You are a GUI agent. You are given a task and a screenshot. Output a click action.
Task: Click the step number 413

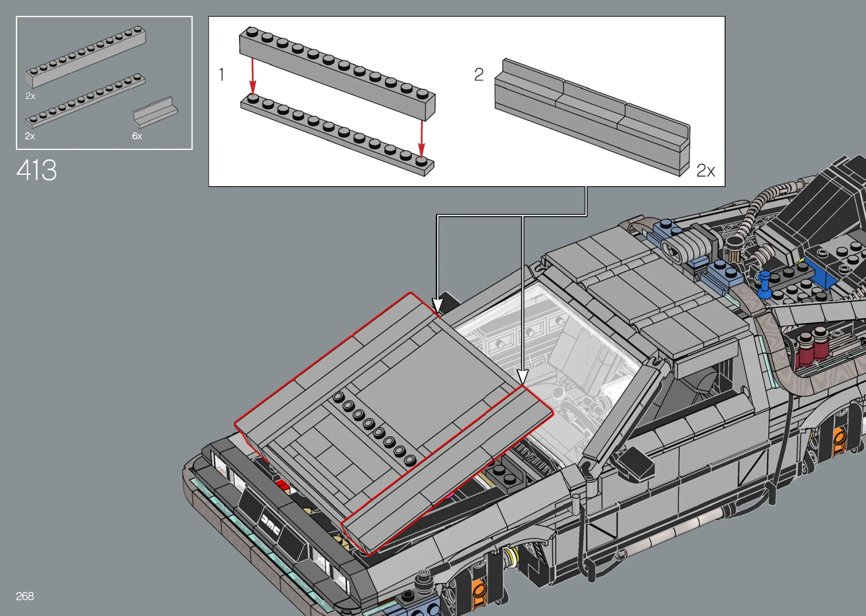click(x=37, y=170)
